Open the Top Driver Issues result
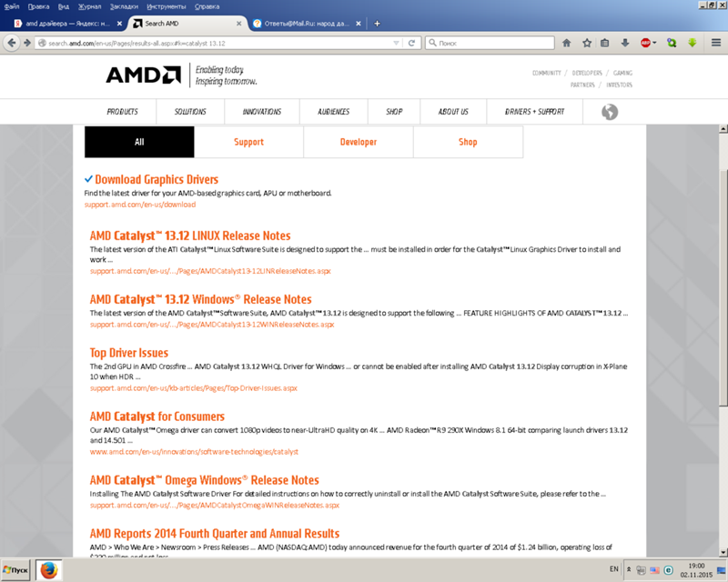 pos(129,353)
